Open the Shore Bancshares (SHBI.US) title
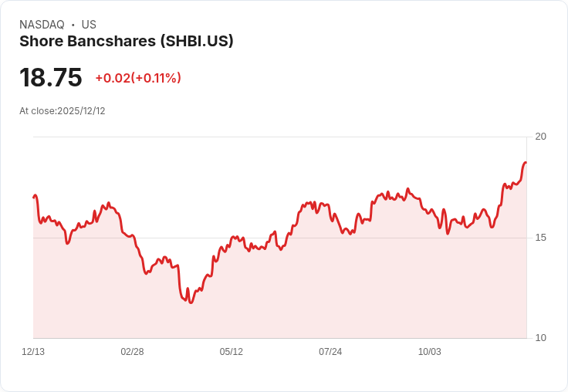Viewport: 568px width, 392px height. click(127, 41)
